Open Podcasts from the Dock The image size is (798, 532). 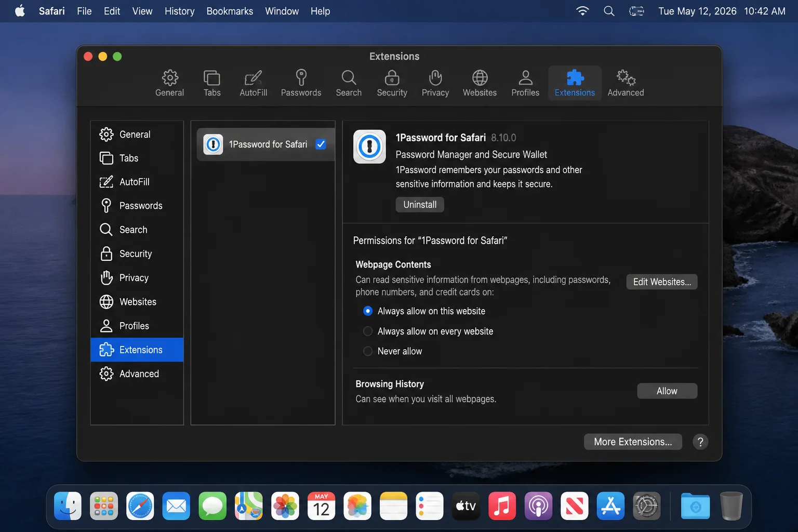tap(538, 506)
